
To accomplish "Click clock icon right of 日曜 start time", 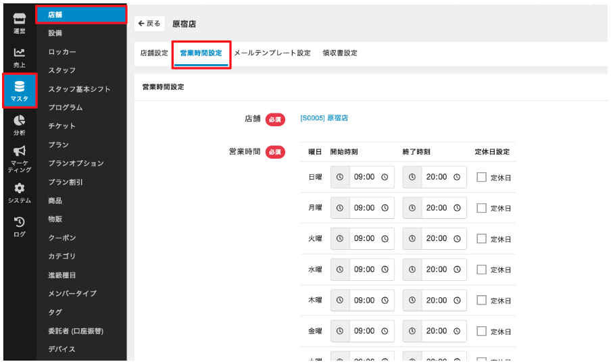I will pyautogui.click(x=385, y=177).
